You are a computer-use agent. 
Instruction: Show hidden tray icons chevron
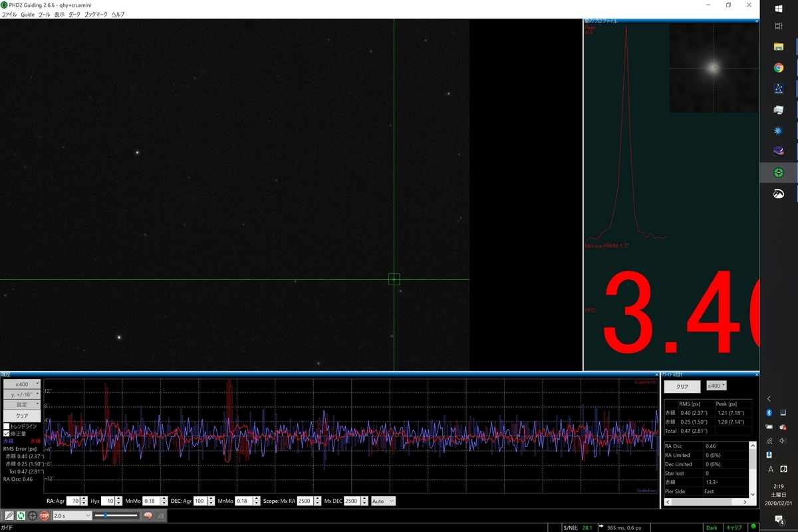(769, 399)
